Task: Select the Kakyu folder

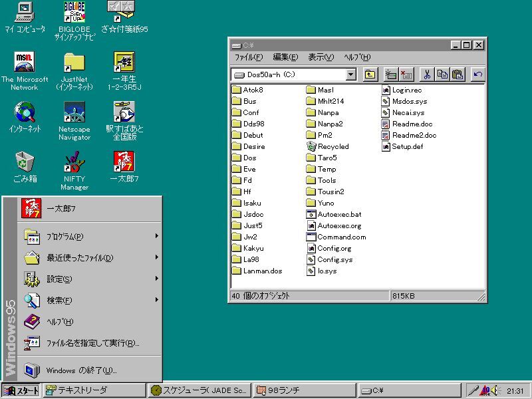Action: coord(248,248)
